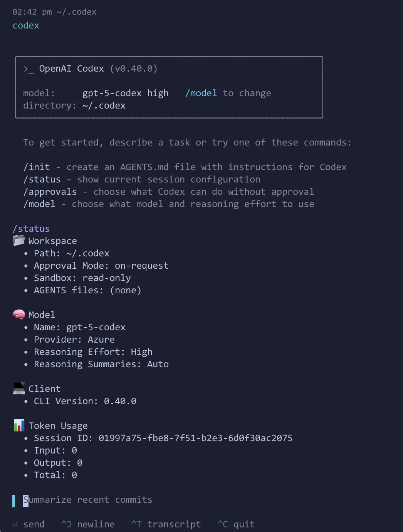The width and height of the screenshot is (403, 532).
Task: Click the brain icon beside Model
Action: pyautogui.click(x=19, y=315)
